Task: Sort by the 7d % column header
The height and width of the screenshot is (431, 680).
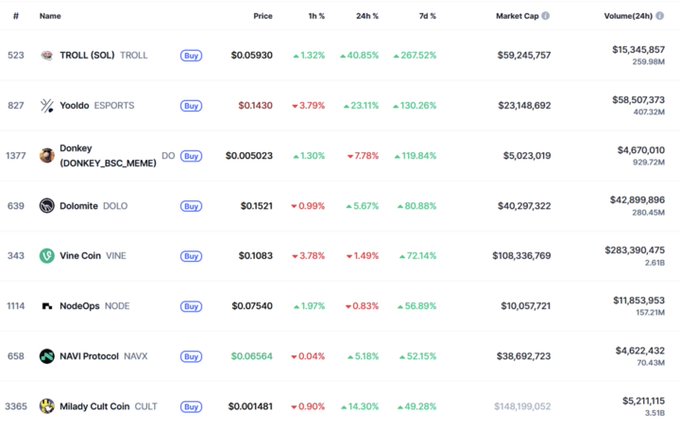Action: 428,16
